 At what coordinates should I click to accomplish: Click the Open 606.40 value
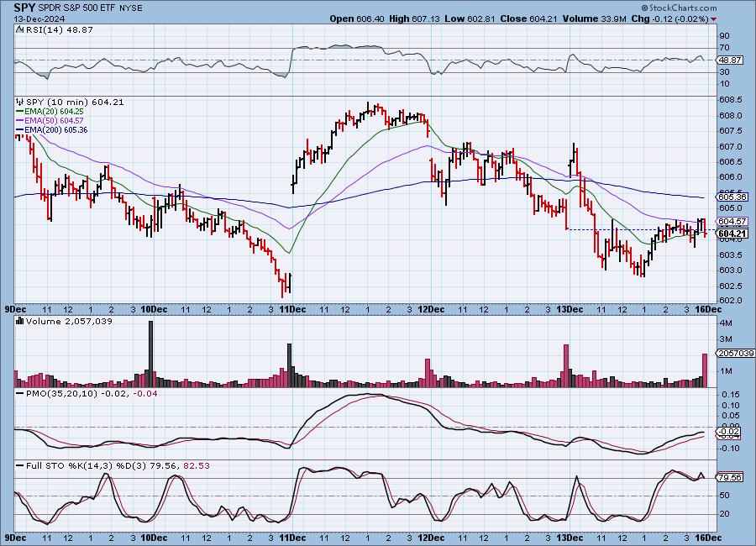point(357,18)
